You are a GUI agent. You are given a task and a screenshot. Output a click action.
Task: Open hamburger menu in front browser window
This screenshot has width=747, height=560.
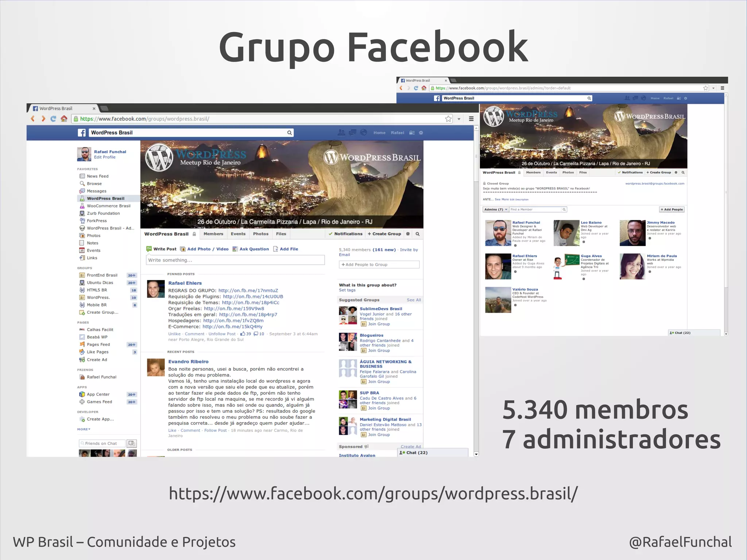[x=471, y=119]
